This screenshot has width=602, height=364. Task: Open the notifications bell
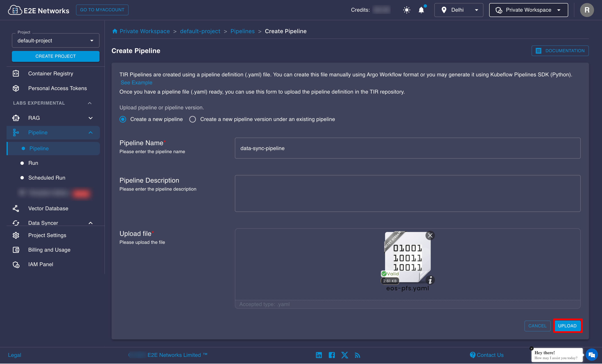[421, 10]
